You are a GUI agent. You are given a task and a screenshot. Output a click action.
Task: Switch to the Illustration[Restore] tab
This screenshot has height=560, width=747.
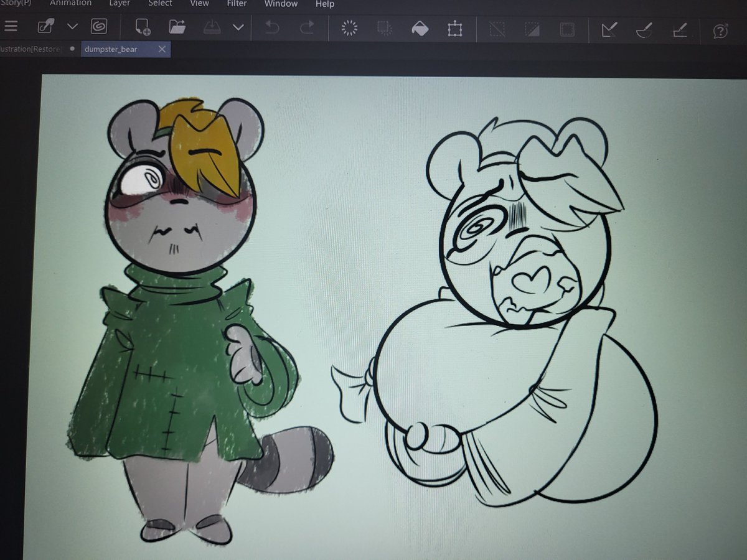[x=31, y=49]
